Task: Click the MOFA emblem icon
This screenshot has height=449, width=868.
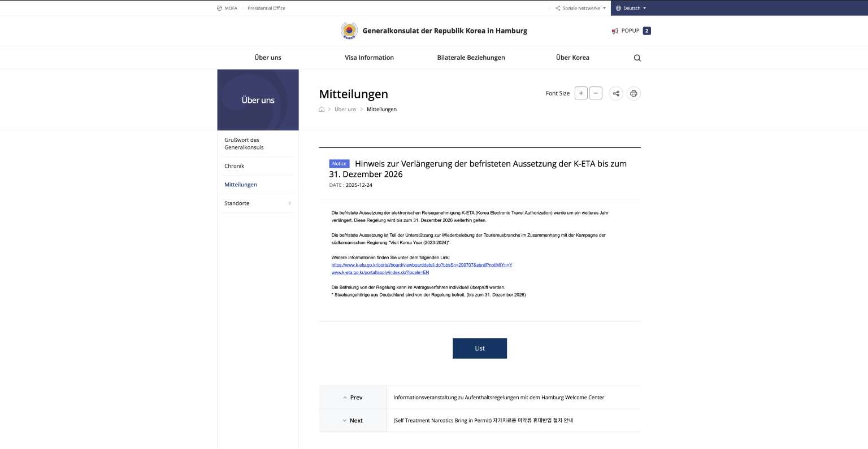Action: [219, 8]
